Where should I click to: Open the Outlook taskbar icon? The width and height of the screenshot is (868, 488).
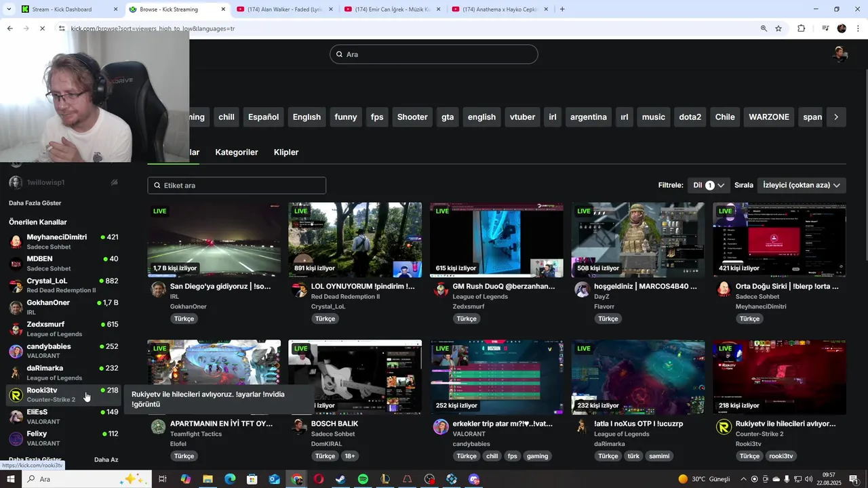(274, 479)
